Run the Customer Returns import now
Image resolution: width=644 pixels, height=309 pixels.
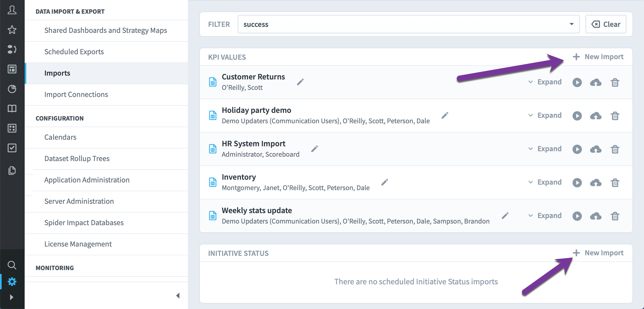coord(577,82)
